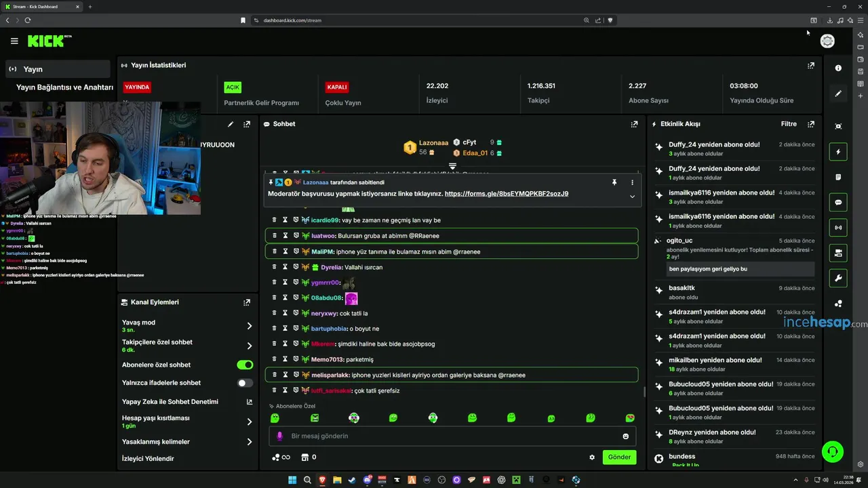
Task: Open Yayın Bağlantısı ve Anahtarı page
Action: (x=64, y=87)
